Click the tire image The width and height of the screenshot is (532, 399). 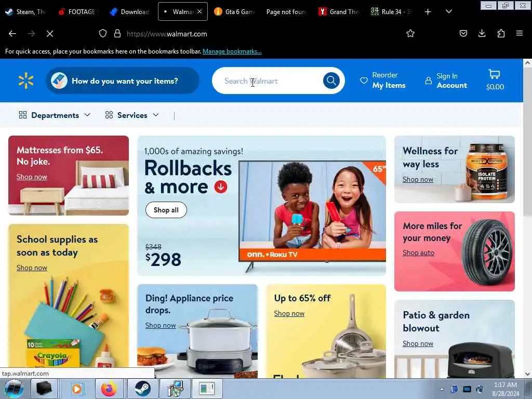(486, 251)
